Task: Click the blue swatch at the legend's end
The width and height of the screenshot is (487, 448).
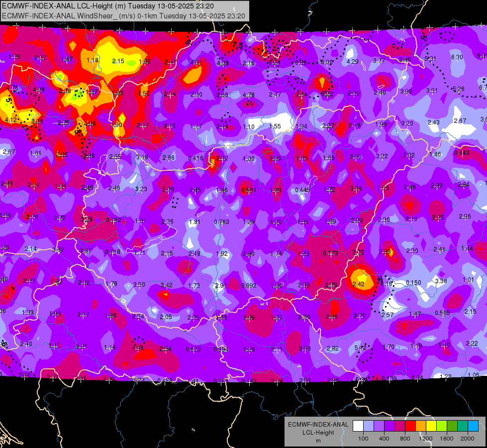Action: 473,426
